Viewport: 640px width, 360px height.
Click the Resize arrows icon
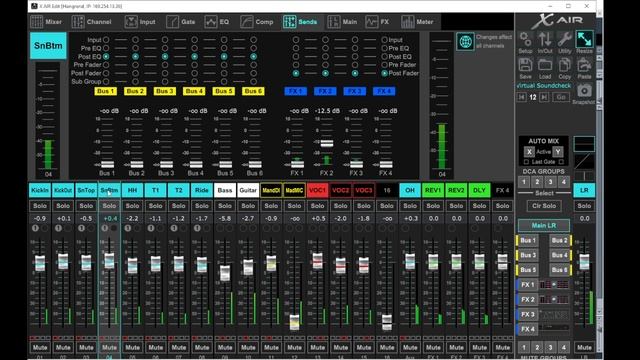coord(584,40)
